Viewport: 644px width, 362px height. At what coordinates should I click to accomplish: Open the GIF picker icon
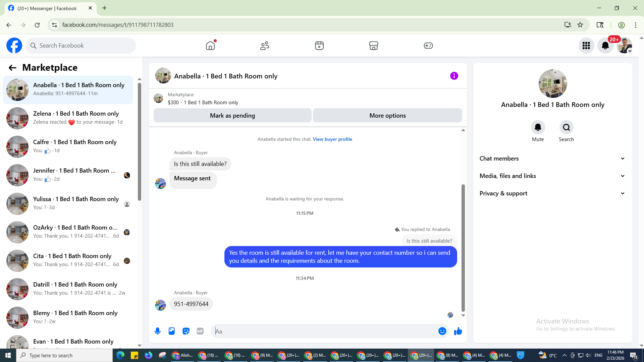(x=200, y=331)
